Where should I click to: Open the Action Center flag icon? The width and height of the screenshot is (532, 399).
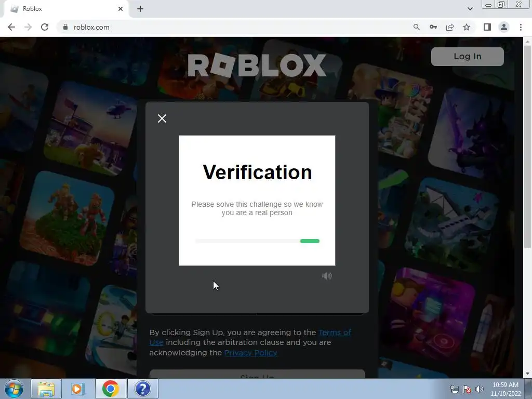click(467, 389)
